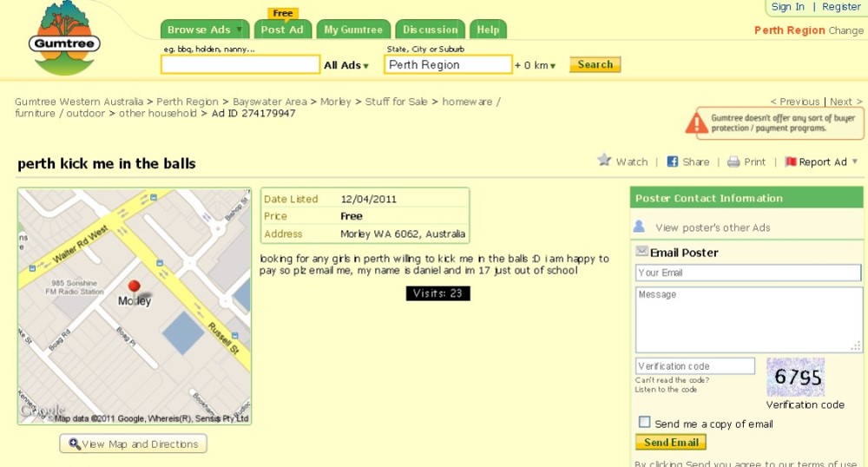
Task: Click the Sign In link
Action: (x=788, y=7)
